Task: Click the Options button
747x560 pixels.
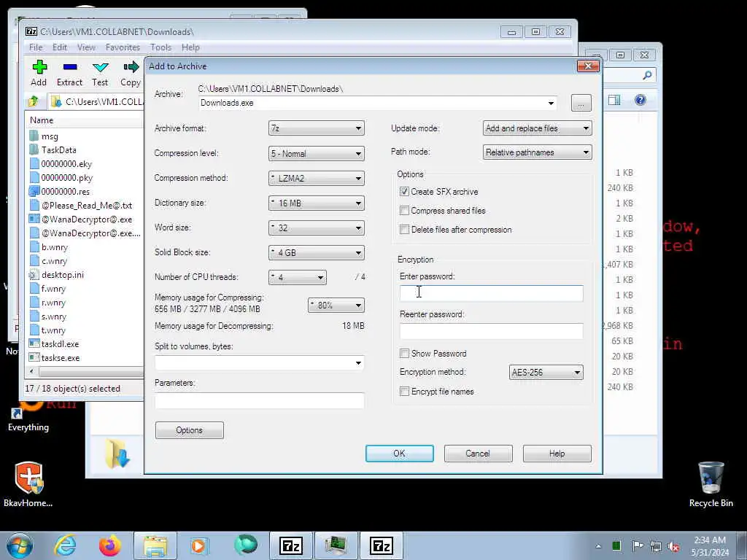Action: click(x=189, y=430)
